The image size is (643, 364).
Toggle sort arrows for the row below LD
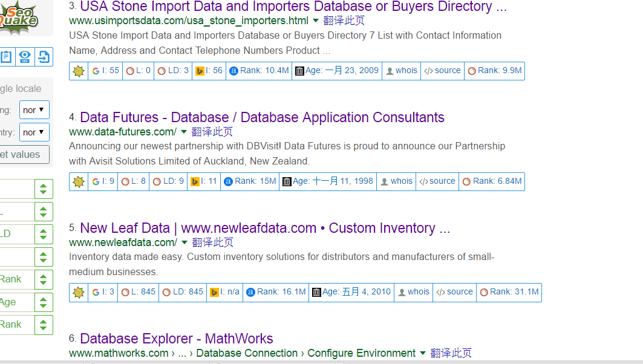[x=44, y=257]
